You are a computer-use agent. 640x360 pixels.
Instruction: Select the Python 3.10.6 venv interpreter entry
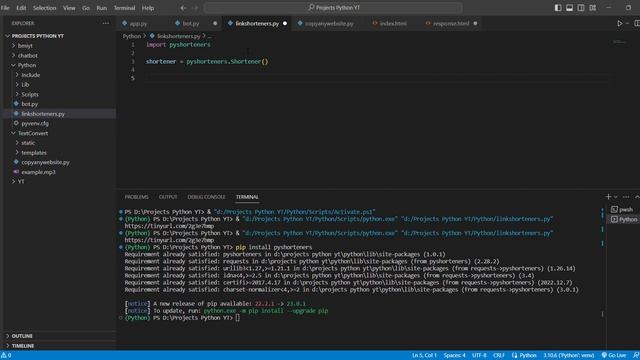click(x=569, y=355)
